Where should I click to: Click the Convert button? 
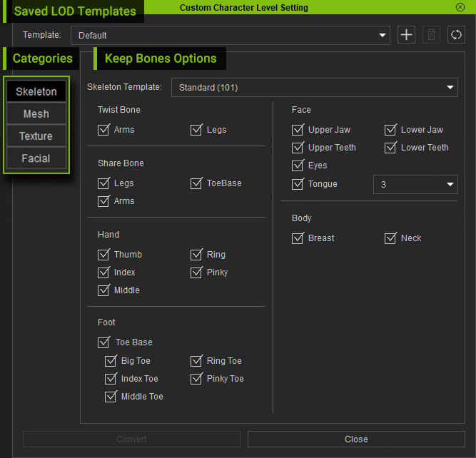click(x=131, y=439)
